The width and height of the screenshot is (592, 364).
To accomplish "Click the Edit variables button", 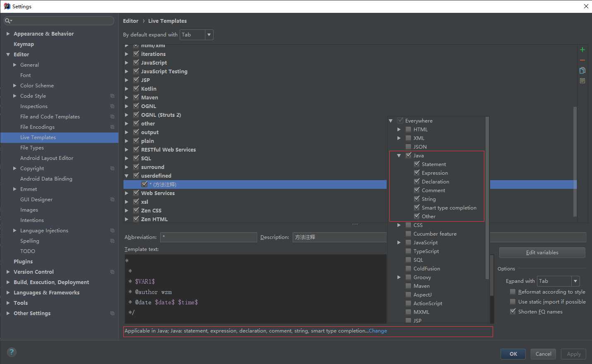I will point(542,253).
